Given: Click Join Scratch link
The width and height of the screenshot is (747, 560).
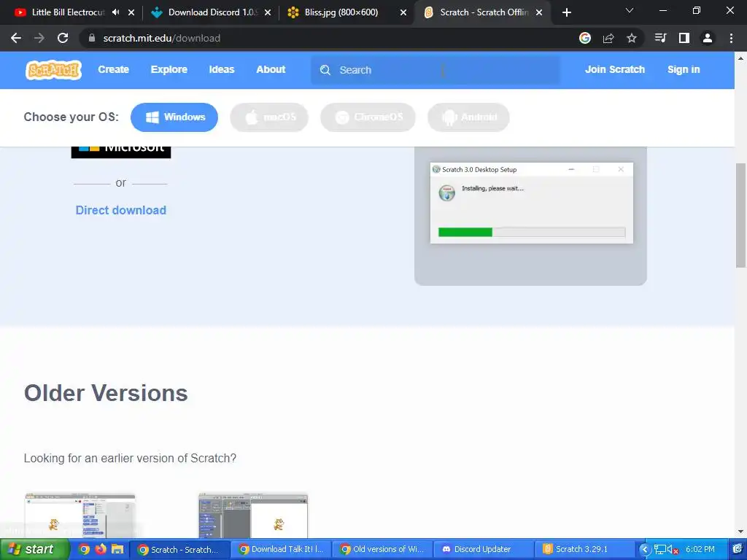Looking at the screenshot, I should [614, 69].
